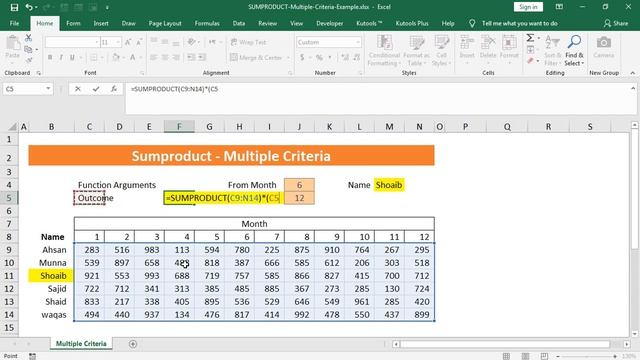Click the vertical scrollbar down arrow
Image resolution: width=640 pixels, height=360 pixels.
[x=635, y=334]
